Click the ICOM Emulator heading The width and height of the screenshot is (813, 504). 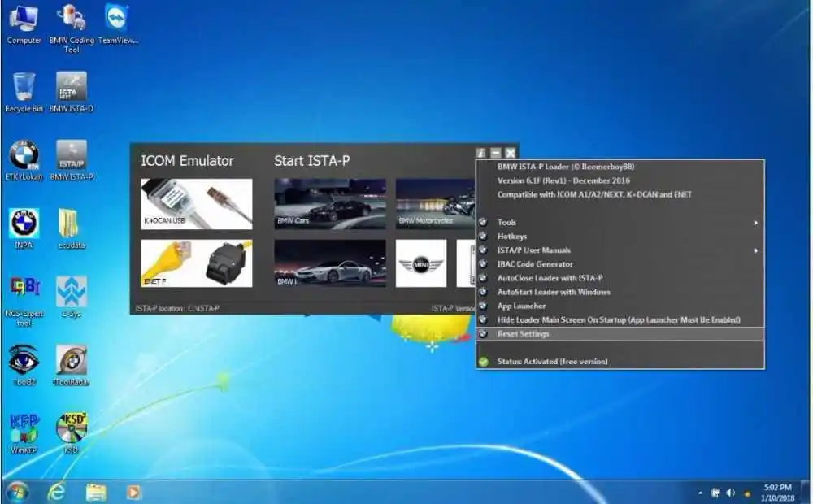pos(187,161)
